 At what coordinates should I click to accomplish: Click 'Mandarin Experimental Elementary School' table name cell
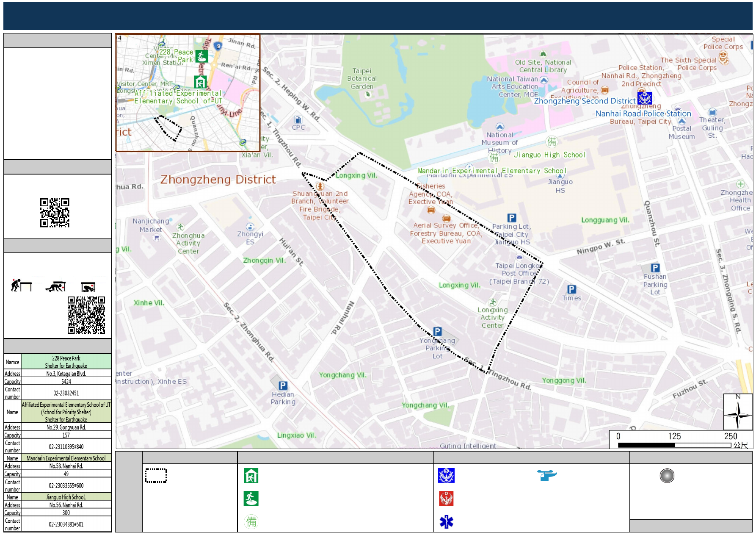pos(66,458)
